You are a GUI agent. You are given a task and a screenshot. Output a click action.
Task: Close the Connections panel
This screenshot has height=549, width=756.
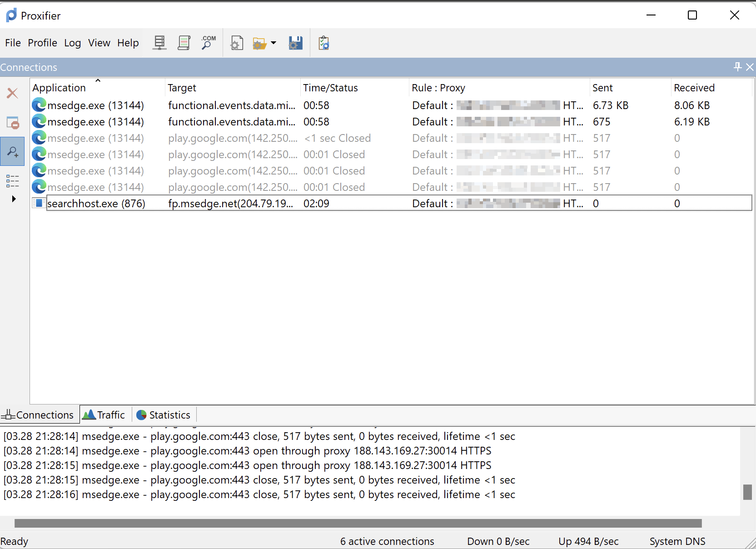[750, 67]
